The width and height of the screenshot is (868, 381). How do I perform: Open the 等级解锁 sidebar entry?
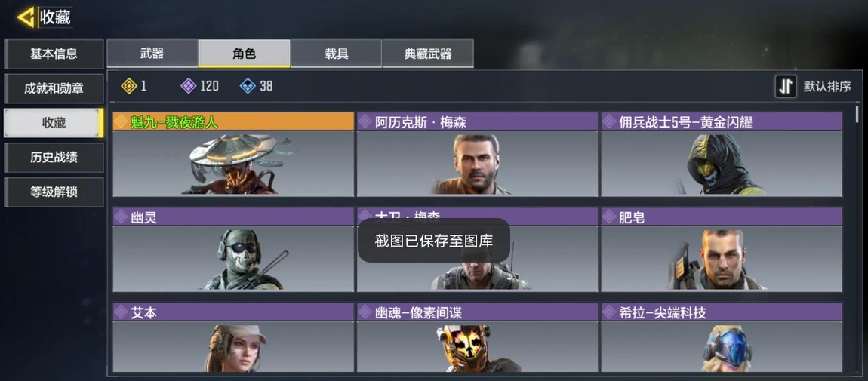(x=54, y=192)
